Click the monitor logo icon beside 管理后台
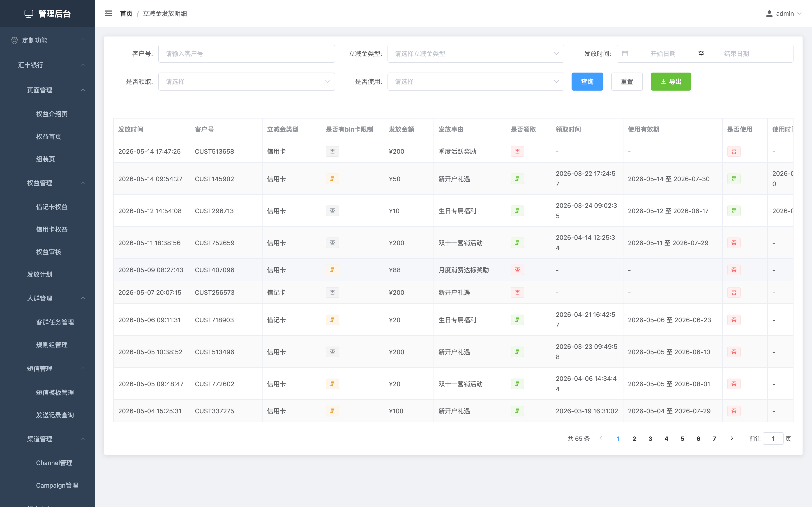 click(29, 14)
